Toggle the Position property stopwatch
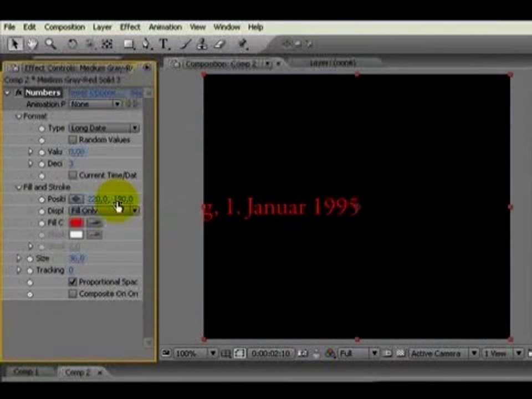Image resolution: width=532 pixels, height=399 pixels. click(x=42, y=199)
